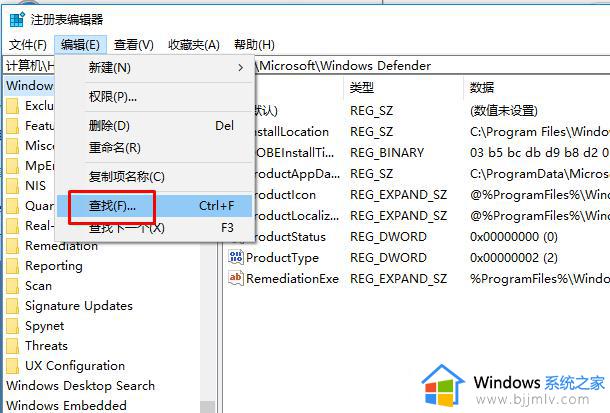Screen dimensions: 610x413
Task: Select 删除(D) menu entry
Action: [156, 126]
